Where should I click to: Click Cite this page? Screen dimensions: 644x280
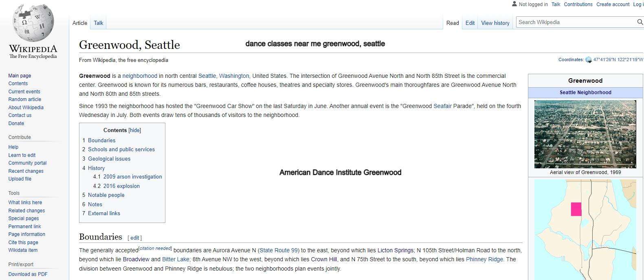coord(23,243)
